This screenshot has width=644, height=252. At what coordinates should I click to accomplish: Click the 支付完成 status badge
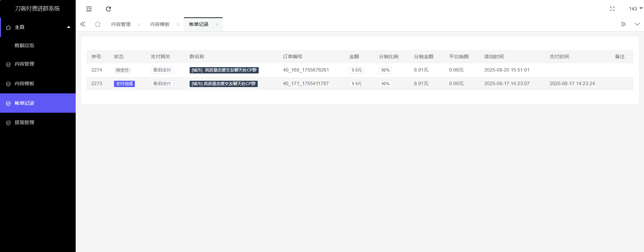[x=124, y=84]
